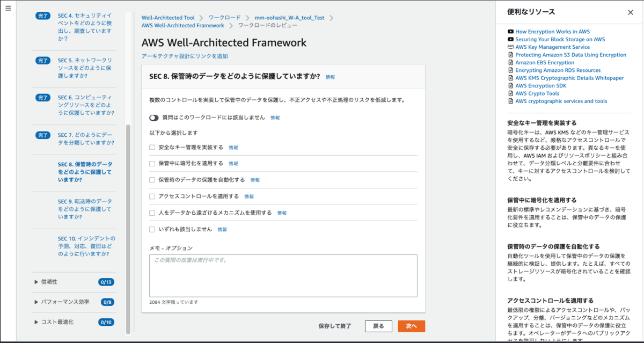Open SEC 10 インシデント question
Screen dimensions: 644x343
point(86,246)
